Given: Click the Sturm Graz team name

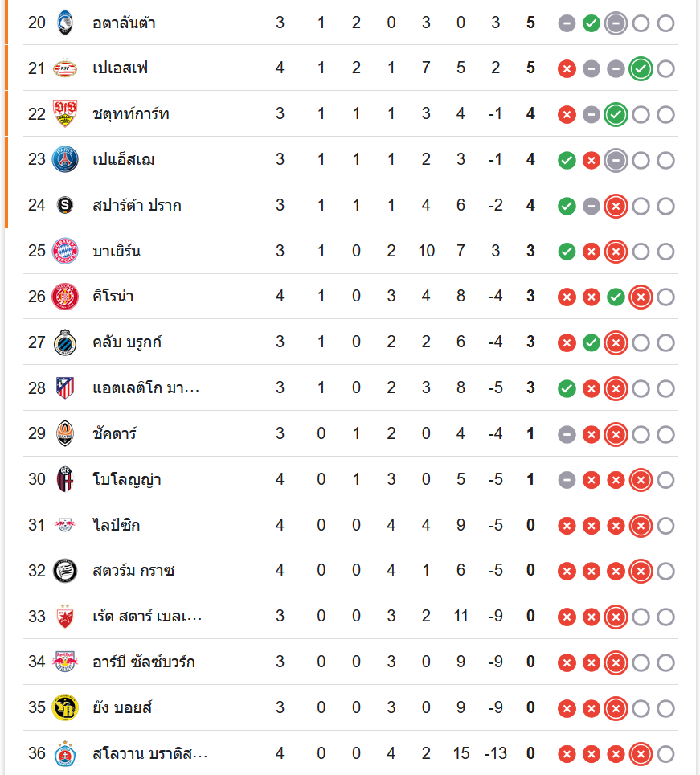Looking at the screenshot, I should pyautogui.click(x=133, y=570).
